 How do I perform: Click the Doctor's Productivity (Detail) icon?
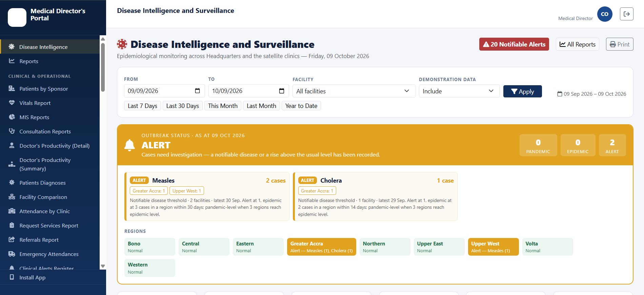click(x=12, y=145)
